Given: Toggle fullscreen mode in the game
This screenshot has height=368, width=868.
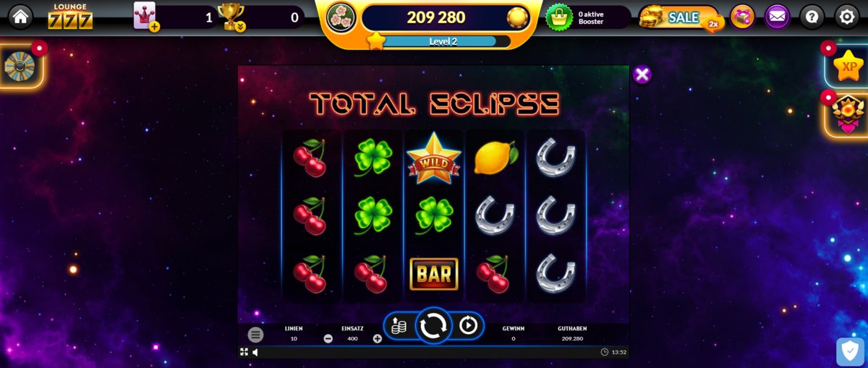Looking at the screenshot, I should [x=244, y=352].
